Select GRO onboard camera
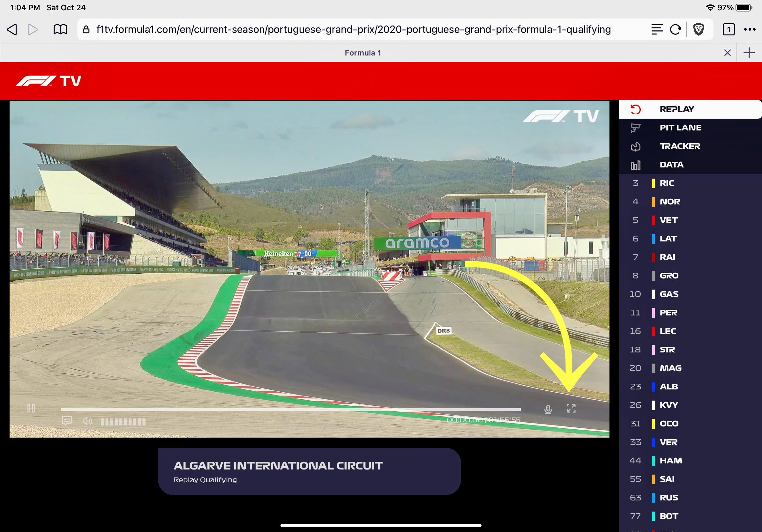The image size is (762, 532). pyautogui.click(x=690, y=276)
